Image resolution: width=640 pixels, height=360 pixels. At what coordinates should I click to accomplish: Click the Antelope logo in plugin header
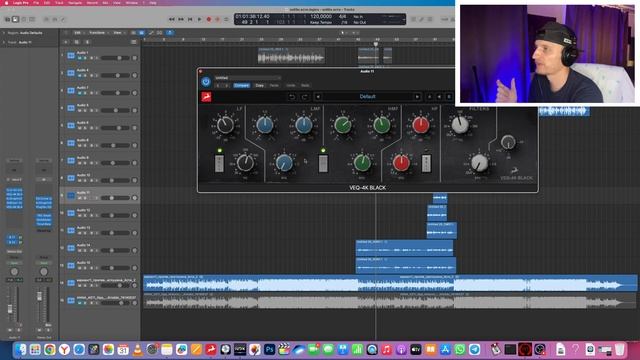[x=207, y=97]
